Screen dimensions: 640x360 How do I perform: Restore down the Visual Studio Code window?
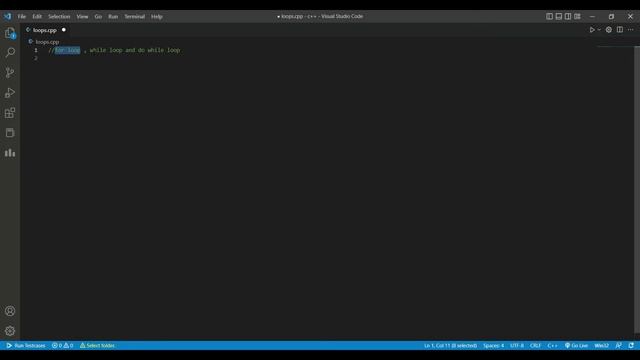611,16
